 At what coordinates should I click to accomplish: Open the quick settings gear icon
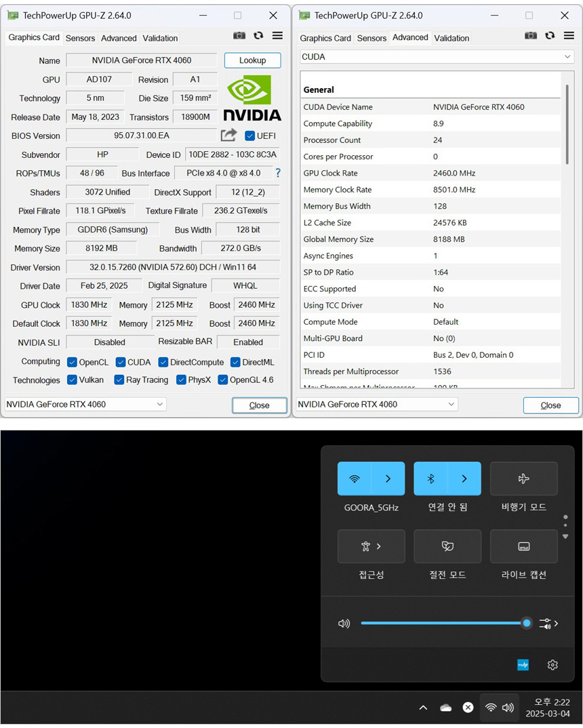coord(552,665)
